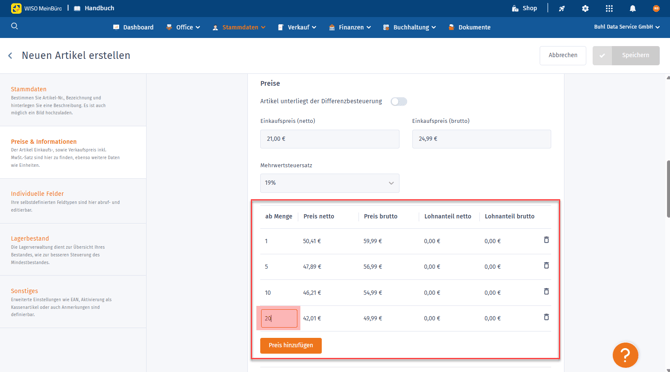Click the Preis hinzufügen button
Screen dimensions: 670x372
291,345
